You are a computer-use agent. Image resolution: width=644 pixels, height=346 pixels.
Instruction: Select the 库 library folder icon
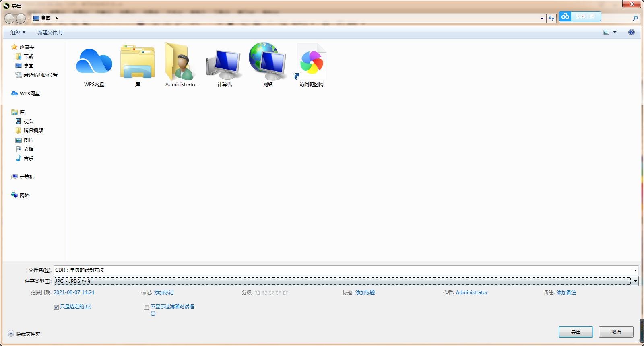click(x=137, y=62)
